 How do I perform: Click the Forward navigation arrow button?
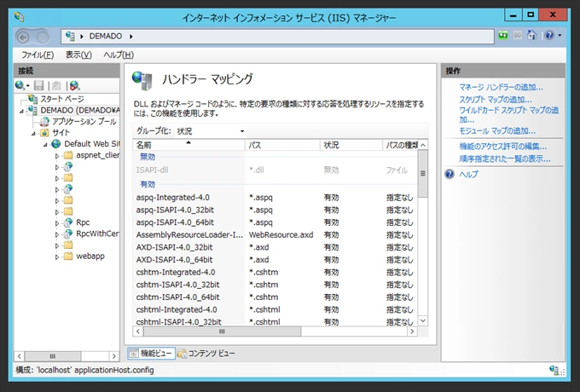[x=43, y=37]
